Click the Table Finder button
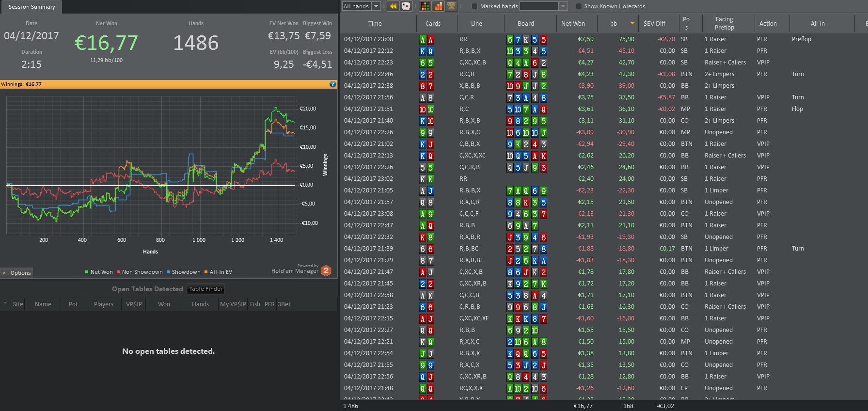868x411 pixels. point(206,289)
